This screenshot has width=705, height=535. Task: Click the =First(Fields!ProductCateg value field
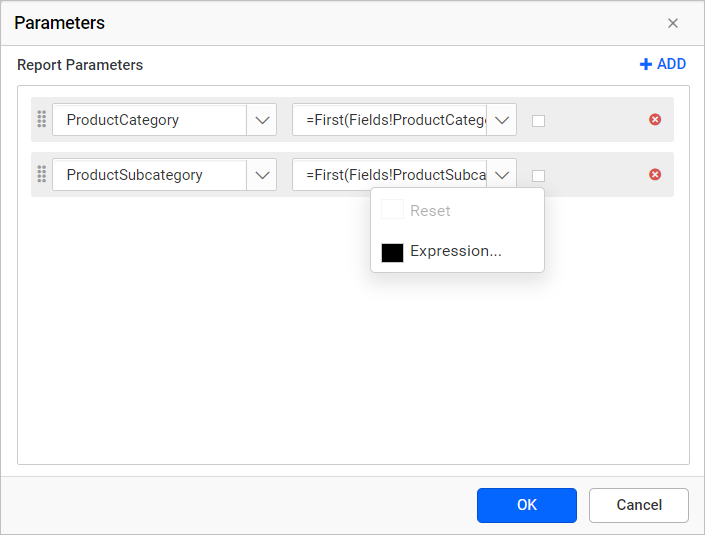pyautogui.click(x=389, y=120)
